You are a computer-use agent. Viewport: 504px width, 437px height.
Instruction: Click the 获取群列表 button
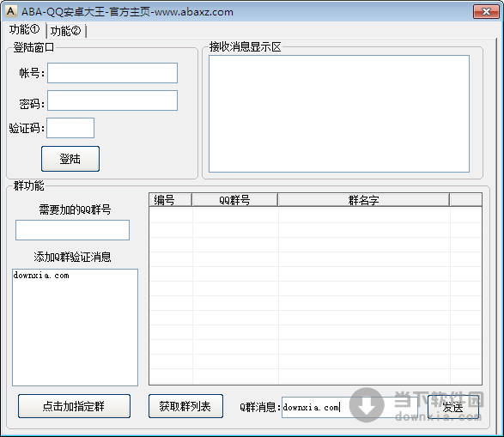185,406
